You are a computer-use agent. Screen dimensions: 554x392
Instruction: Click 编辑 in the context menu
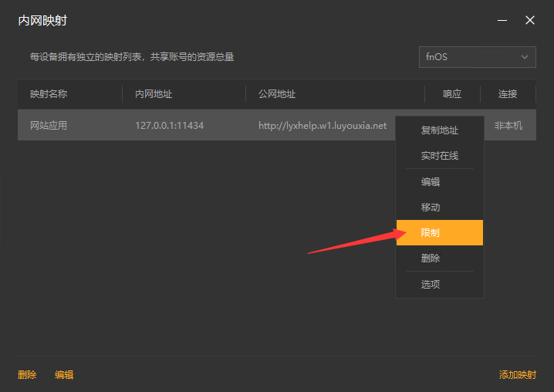click(440, 181)
